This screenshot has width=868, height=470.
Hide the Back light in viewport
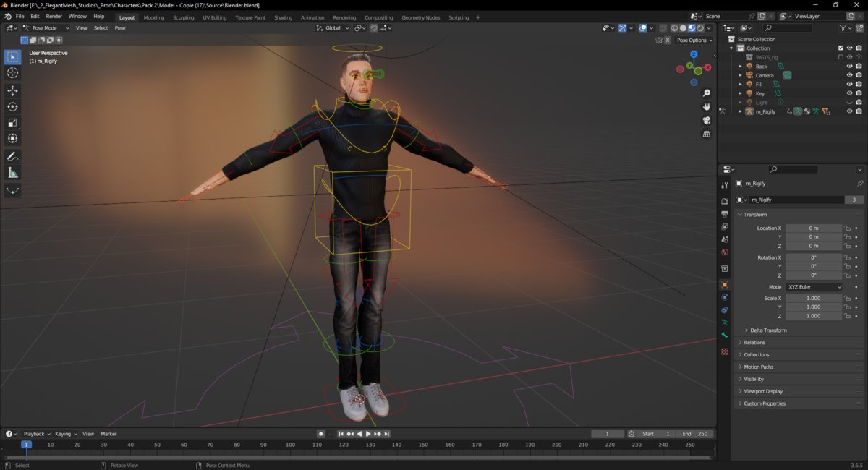tap(849, 67)
